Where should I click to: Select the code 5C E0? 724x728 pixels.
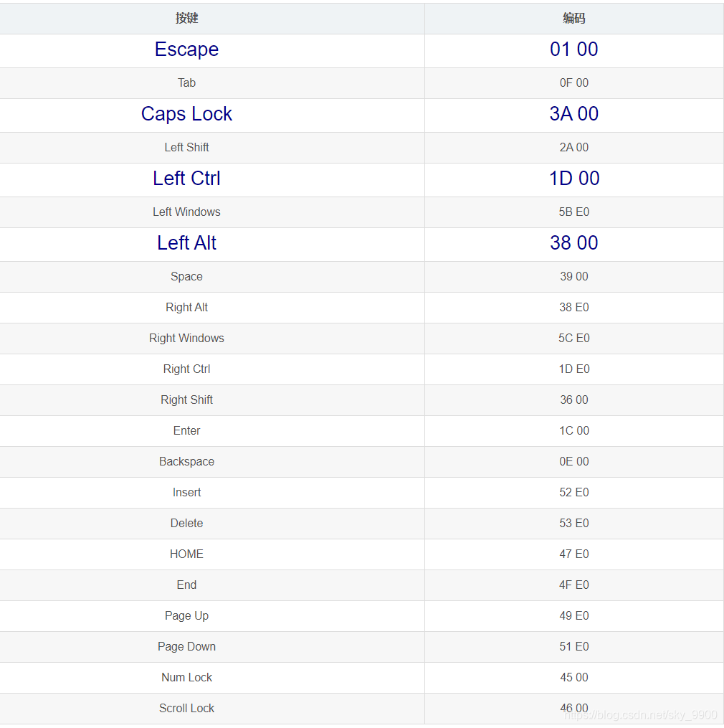point(574,338)
